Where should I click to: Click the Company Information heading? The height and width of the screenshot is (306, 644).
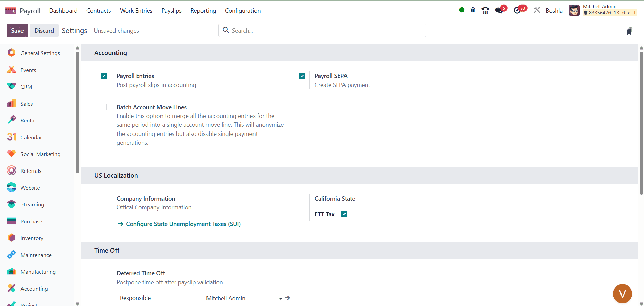[x=146, y=199]
